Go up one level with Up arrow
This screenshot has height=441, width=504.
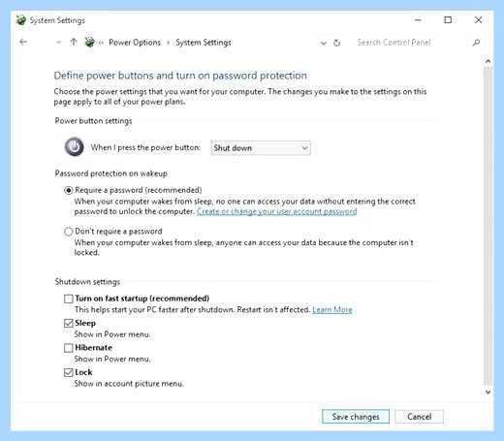click(74, 42)
